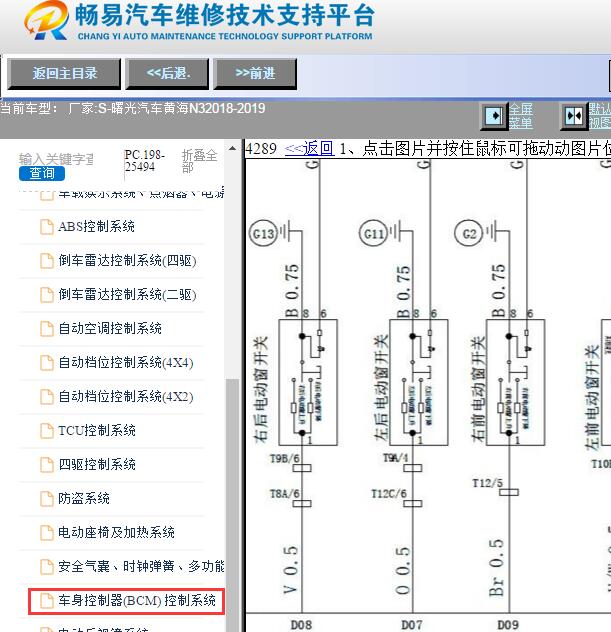Viewport: 611px width, 632px height.
Task: Click document icon beside ABS控制系统
Action: pos(47,227)
